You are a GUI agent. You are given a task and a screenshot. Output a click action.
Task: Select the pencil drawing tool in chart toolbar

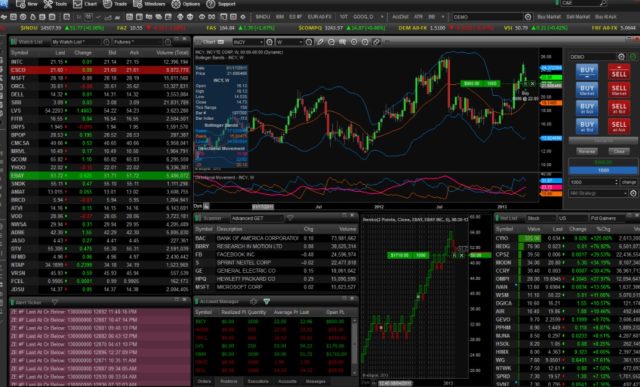pyautogui.click(x=320, y=42)
